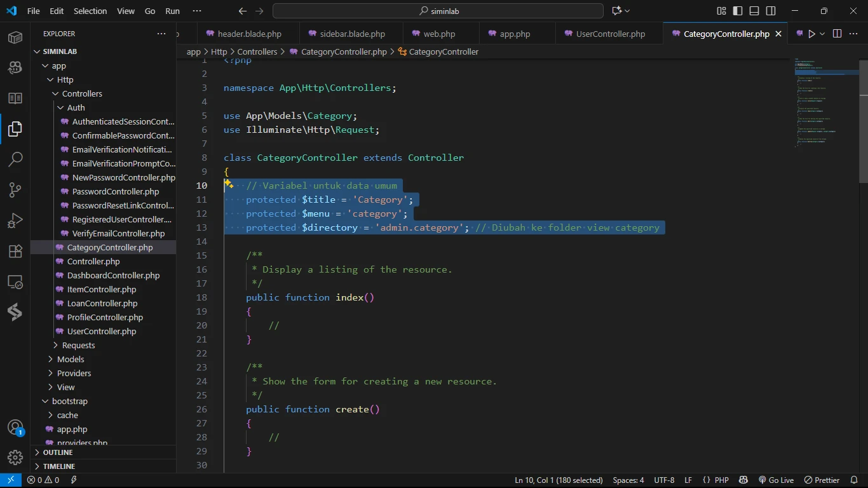Image resolution: width=868 pixels, height=488 pixels.
Task: Open ItemController.php from the Explorer tree
Action: click(x=102, y=289)
